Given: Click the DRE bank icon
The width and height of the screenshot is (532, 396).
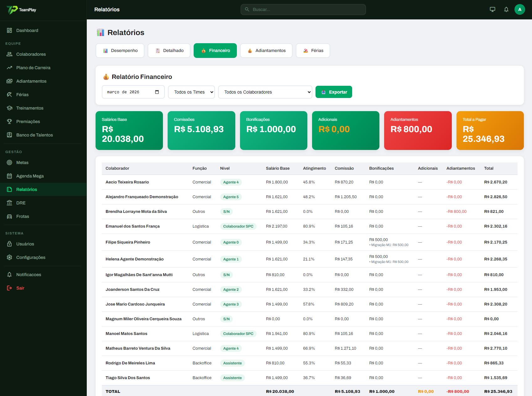Looking at the screenshot, I should pos(9,203).
